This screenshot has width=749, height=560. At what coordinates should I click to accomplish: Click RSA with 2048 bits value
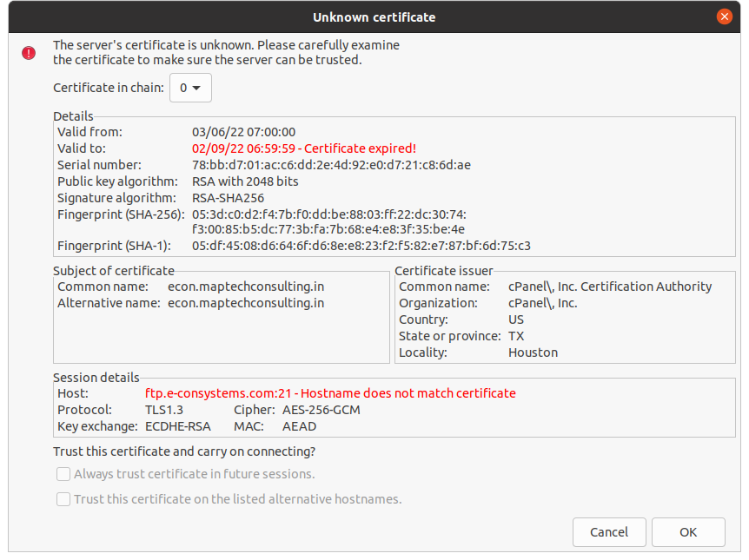pos(245,181)
